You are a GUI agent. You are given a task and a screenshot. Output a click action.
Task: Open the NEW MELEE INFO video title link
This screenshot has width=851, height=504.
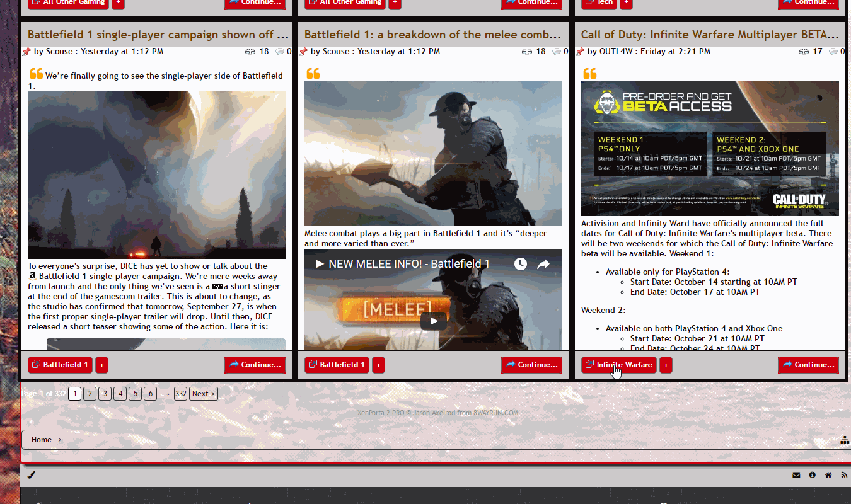(409, 264)
